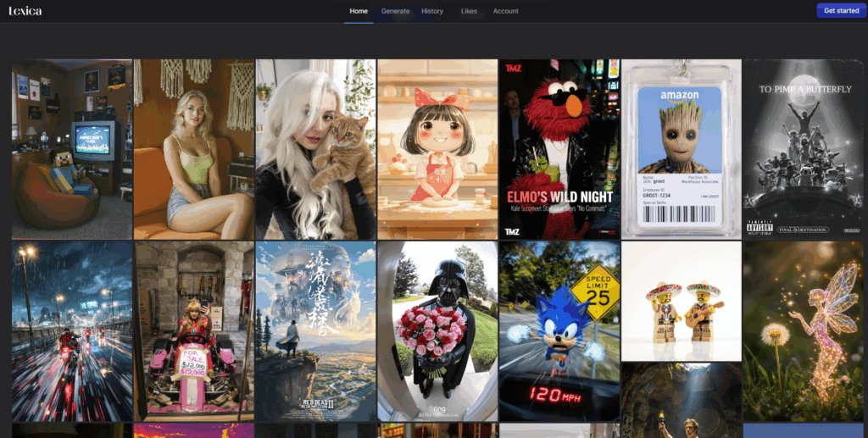Screen dimensions: 868x438
Task: Open the white-haired woman holding cat image
Action: [315, 149]
